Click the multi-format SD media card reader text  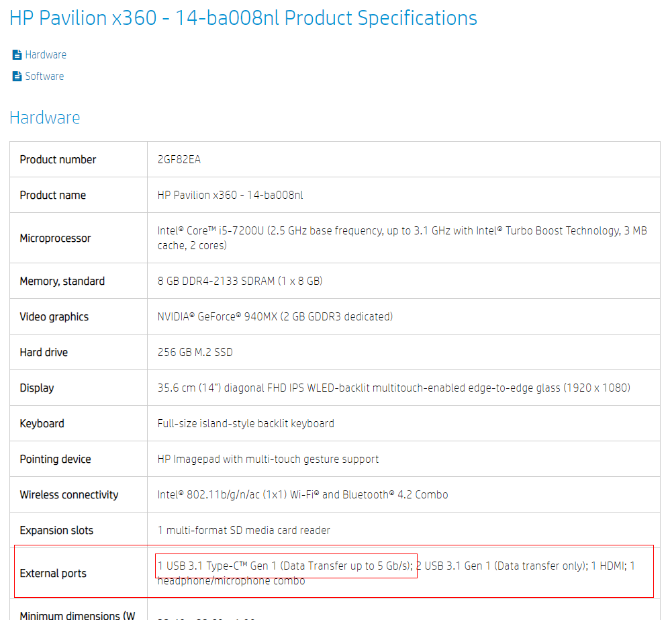(x=244, y=530)
